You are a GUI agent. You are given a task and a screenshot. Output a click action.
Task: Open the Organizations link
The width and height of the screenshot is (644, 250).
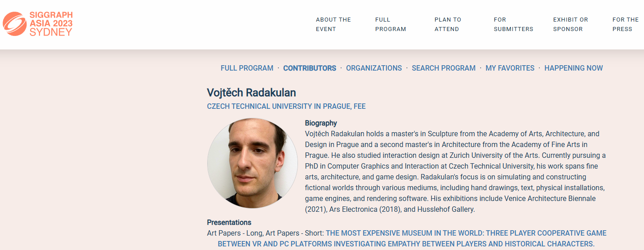[373, 68]
